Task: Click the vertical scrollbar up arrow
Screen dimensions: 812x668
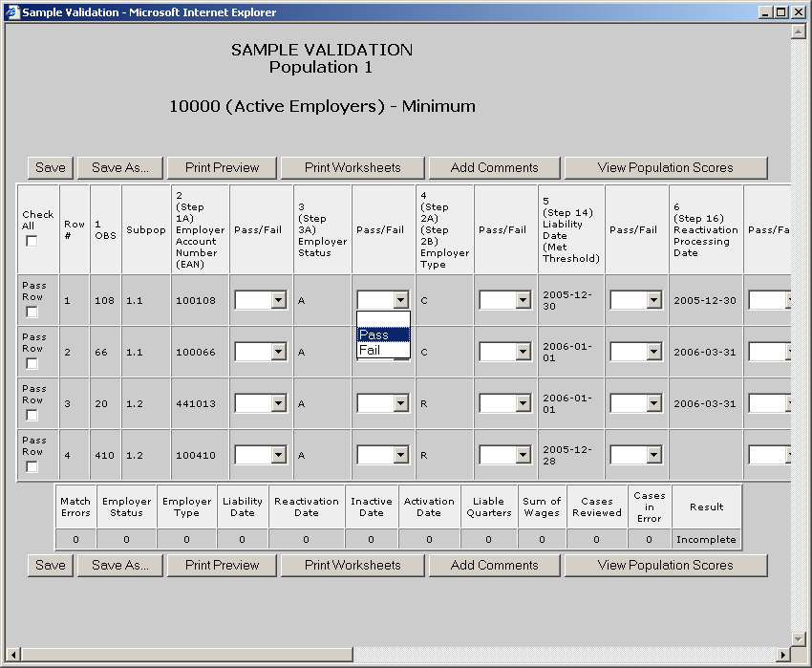Action: click(x=798, y=32)
